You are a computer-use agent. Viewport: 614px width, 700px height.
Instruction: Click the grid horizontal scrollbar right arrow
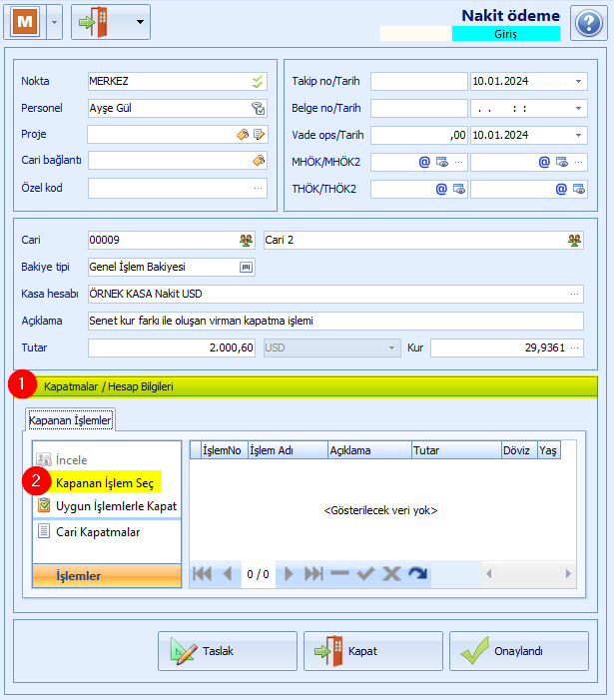tap(568, 573)
